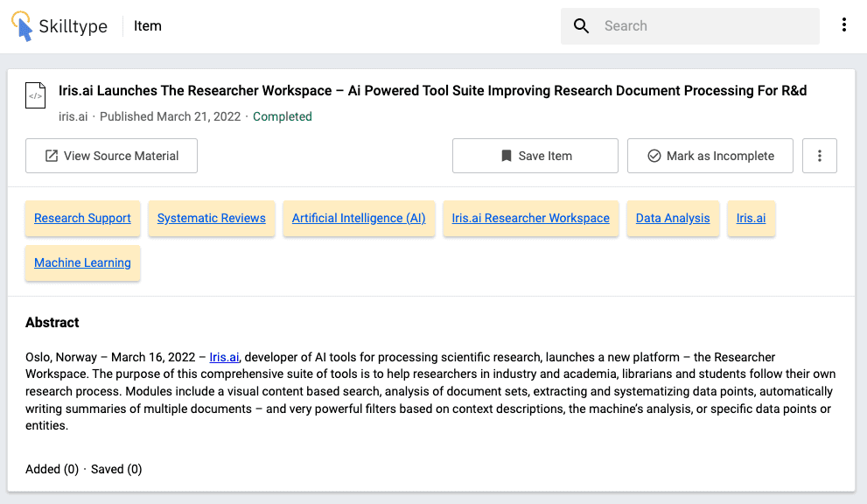The width and height of the screenshot is (867, 504).
Task: Open the Artificial Intelligence (AI) tag
Action: [x=359, y=218]
